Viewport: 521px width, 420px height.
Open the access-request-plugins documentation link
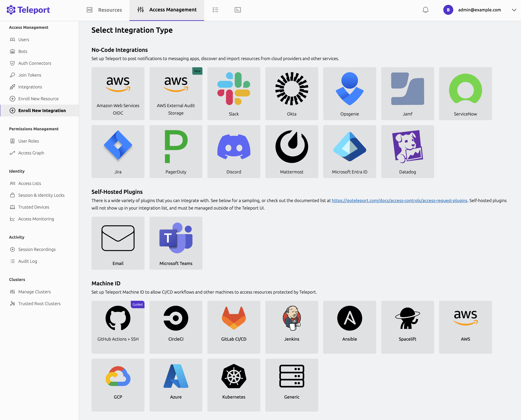[x=399, y=201]
